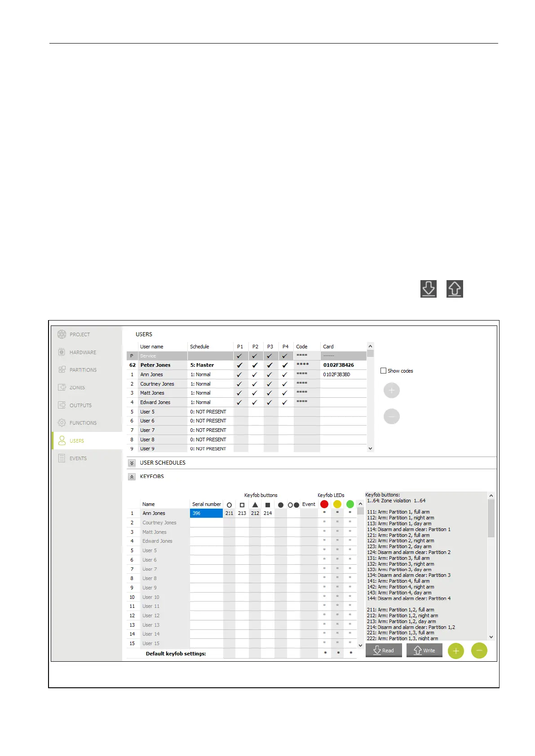Screen dimensions: 535x756
Task: Click the EVENTS list icon in the sidebar
Action: (62, 458)
